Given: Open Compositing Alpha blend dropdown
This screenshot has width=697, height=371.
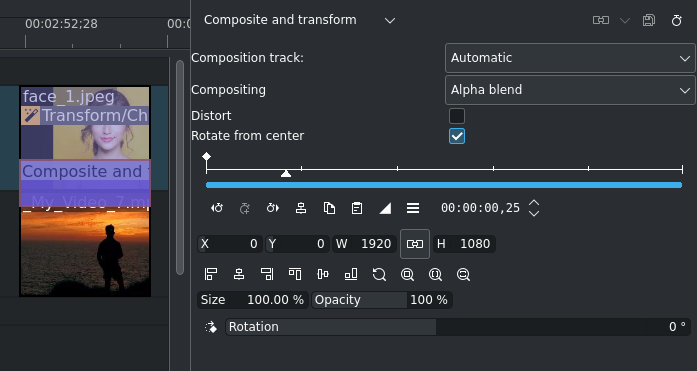Looking at the screenshot, I should [570, 90].
